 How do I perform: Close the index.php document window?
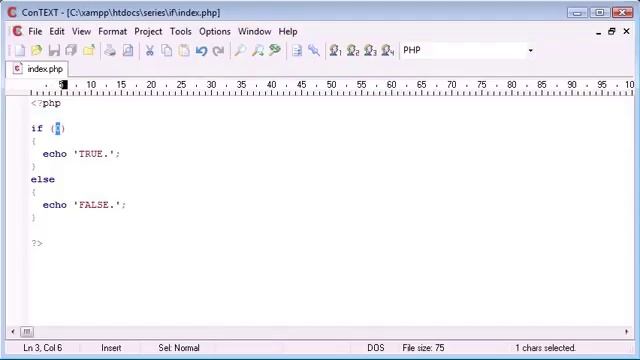click(627, 31)
